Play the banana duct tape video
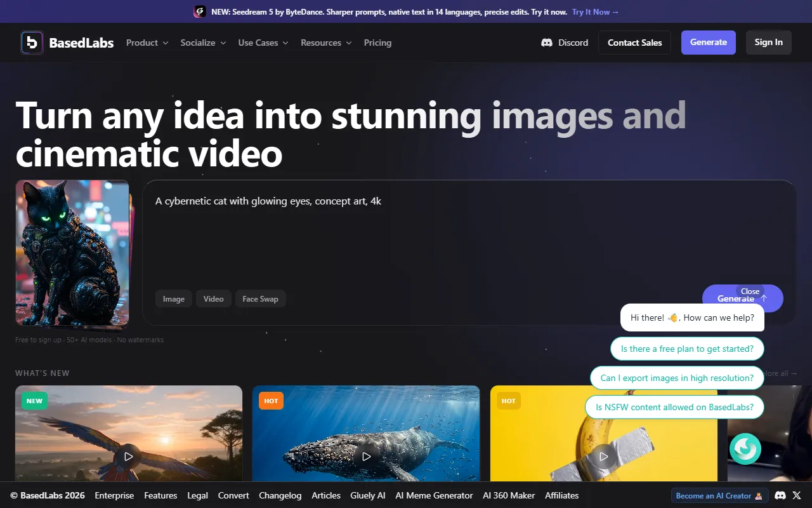812x508 pixels. point(603,456)
